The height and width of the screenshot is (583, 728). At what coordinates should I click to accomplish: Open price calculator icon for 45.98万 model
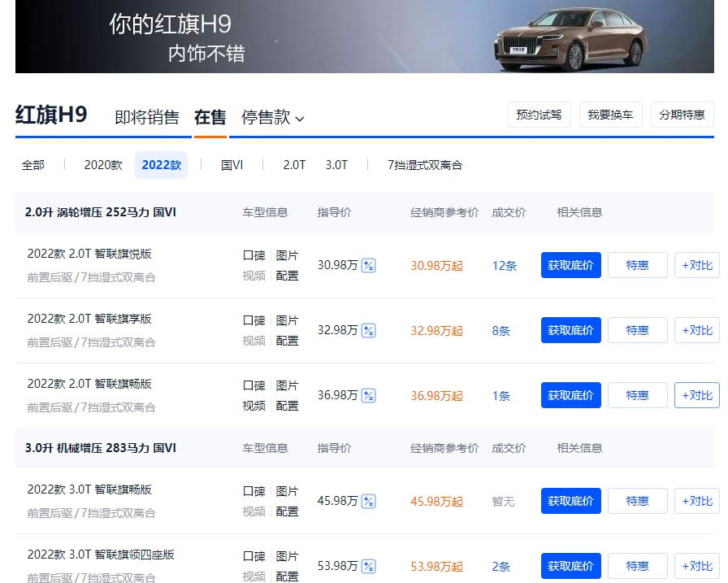coord(369,501)
